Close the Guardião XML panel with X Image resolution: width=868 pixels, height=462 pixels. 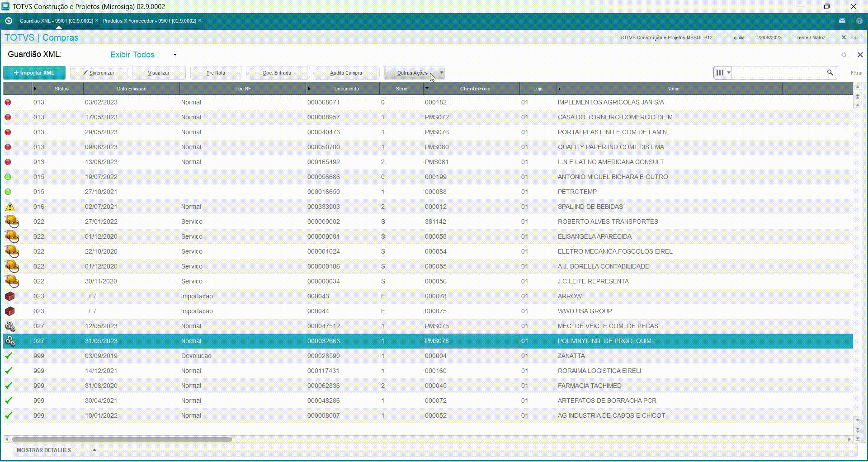coord(860,55)
